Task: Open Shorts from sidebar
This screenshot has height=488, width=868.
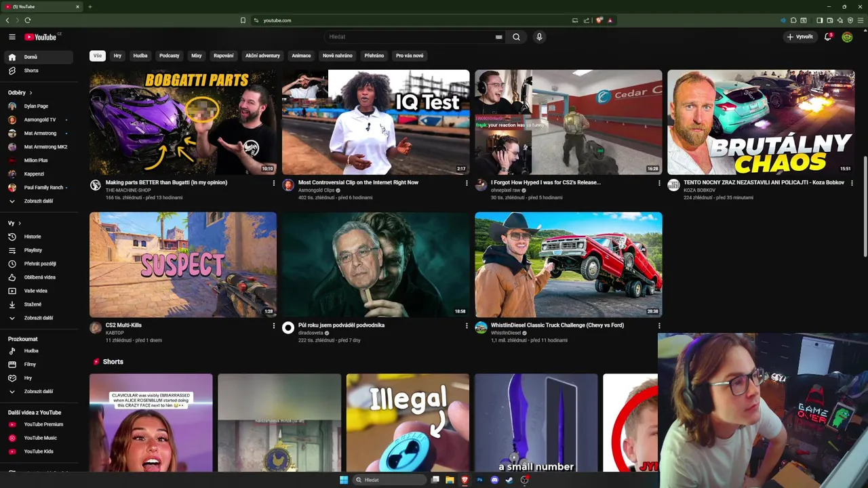Action: [38, 70]
